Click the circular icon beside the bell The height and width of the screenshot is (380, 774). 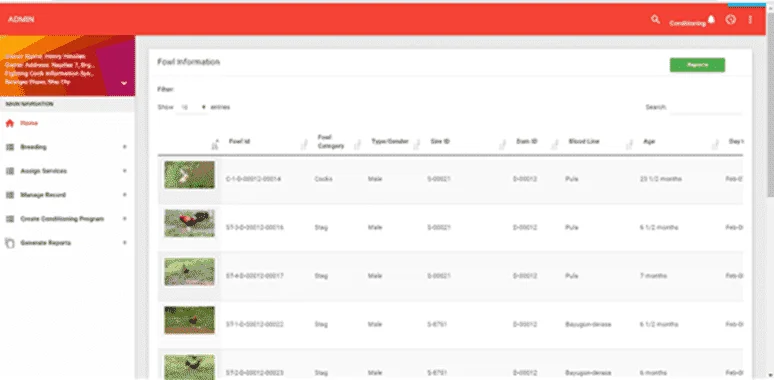[731, 20]
